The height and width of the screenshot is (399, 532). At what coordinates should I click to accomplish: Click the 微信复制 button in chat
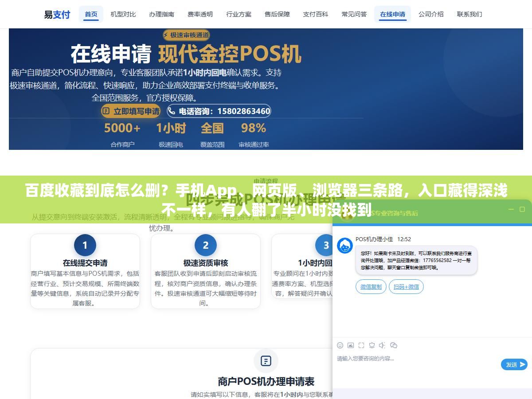[371, 287]
